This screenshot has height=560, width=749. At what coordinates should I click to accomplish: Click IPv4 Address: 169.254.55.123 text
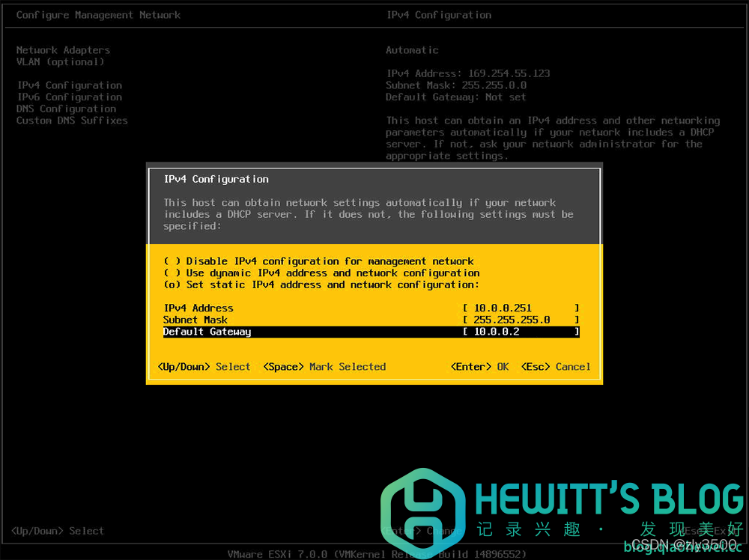tap(468, 73)
